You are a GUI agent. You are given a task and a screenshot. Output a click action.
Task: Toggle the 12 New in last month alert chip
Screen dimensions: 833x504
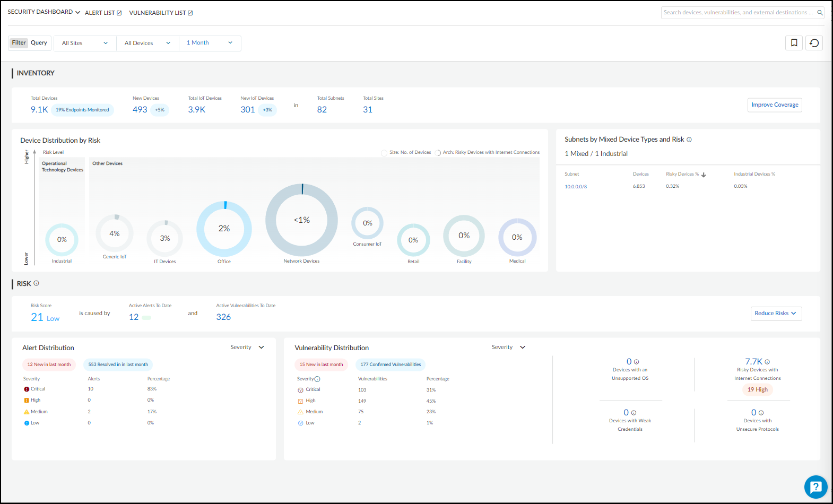tap(49, 364)
